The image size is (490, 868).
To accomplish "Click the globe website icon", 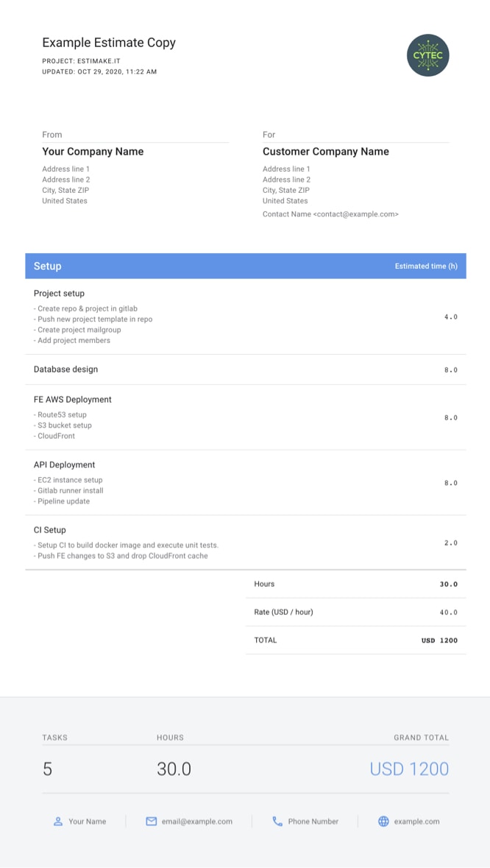I will [x=383, y=821].
